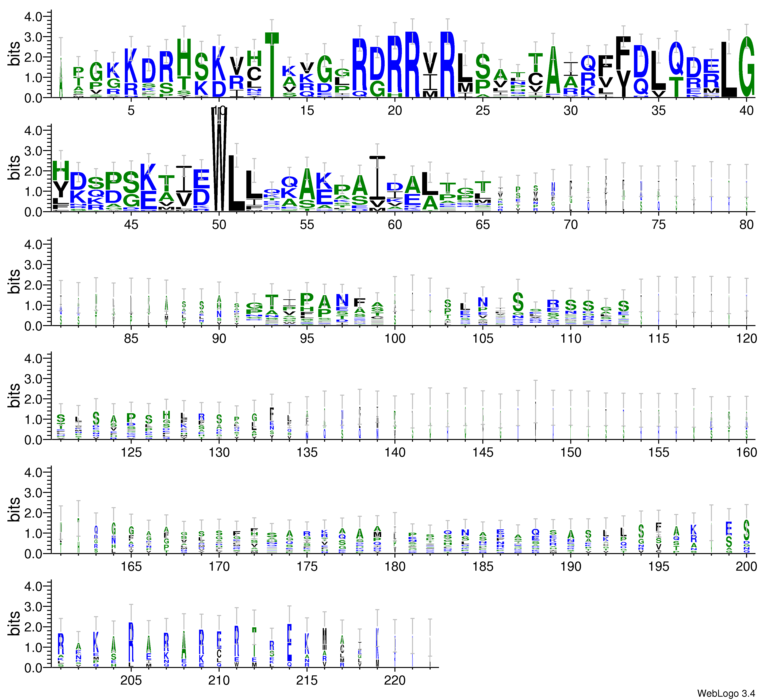Click the black F at position 33

point(623,53)
